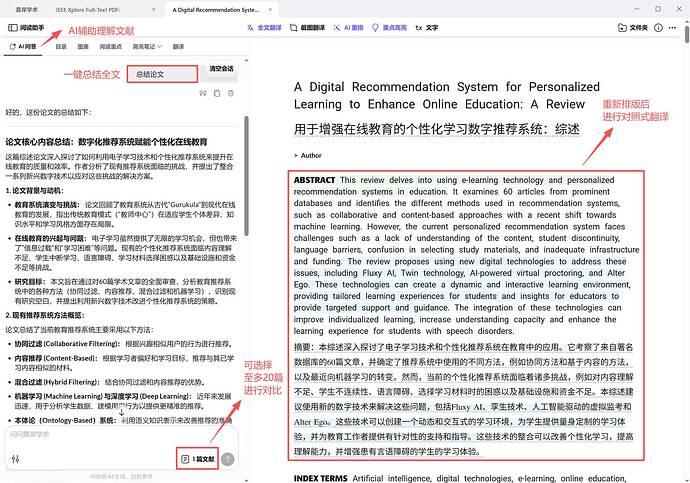Toggle the 阅读助手 sidebar panel button

pyautogui.click(x=26, y=28)
